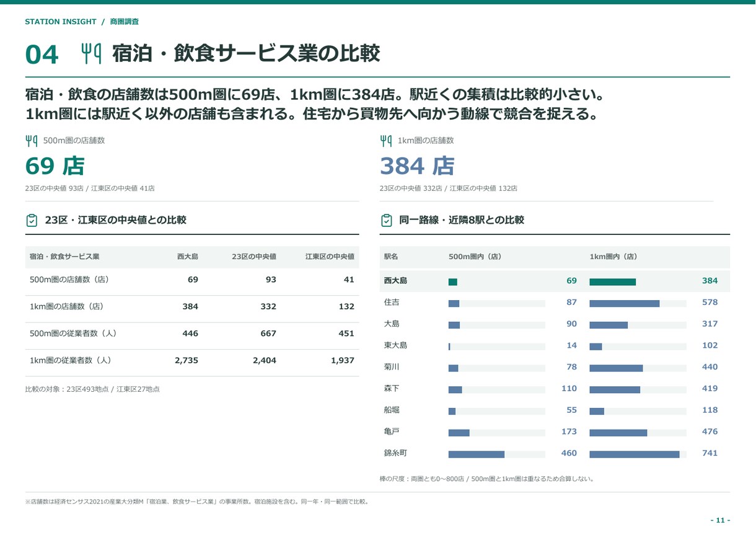
Task: Click the bar scale note 棒の尺度 below the chart
Action: (x=487, y=479)
